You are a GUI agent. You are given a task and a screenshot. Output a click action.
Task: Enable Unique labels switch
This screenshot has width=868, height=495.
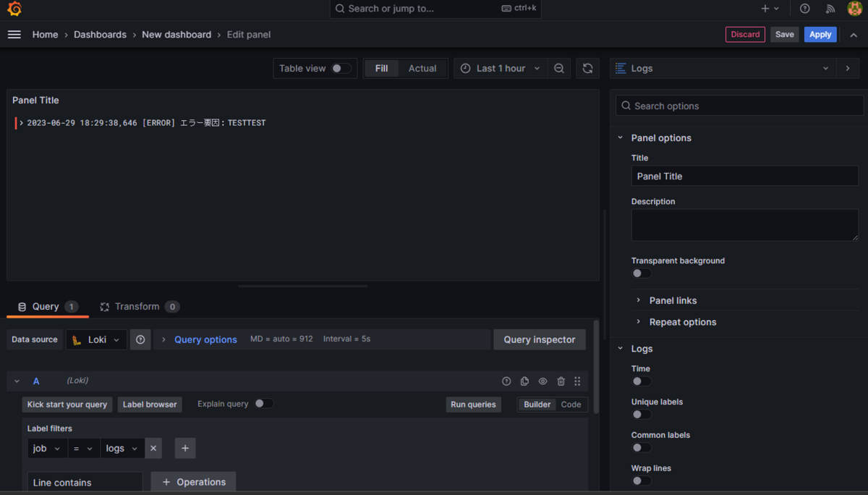(x=642, y=415)
